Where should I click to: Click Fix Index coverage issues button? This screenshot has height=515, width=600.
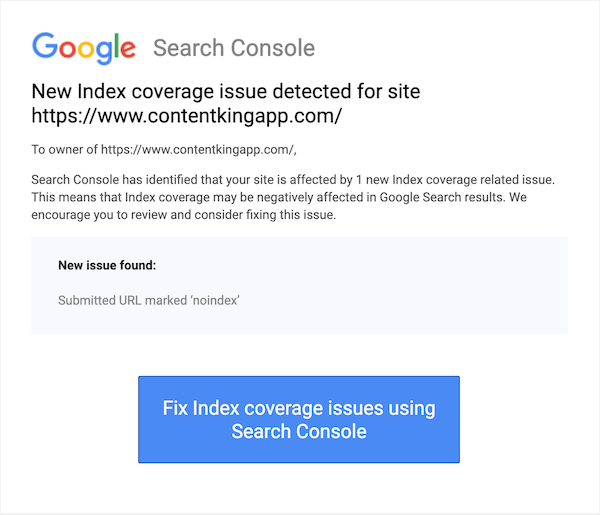click(x=299, y=419)
